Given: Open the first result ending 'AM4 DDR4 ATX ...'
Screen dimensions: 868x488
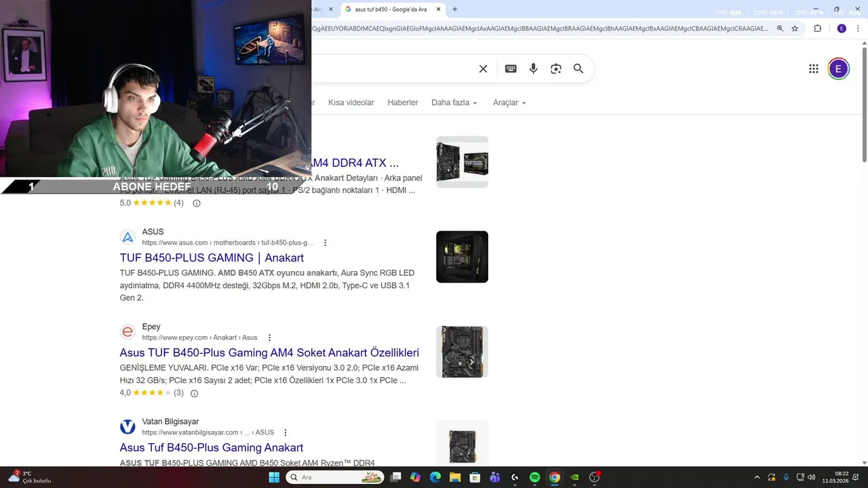Looking at the screenshot, I should point(355,163).
